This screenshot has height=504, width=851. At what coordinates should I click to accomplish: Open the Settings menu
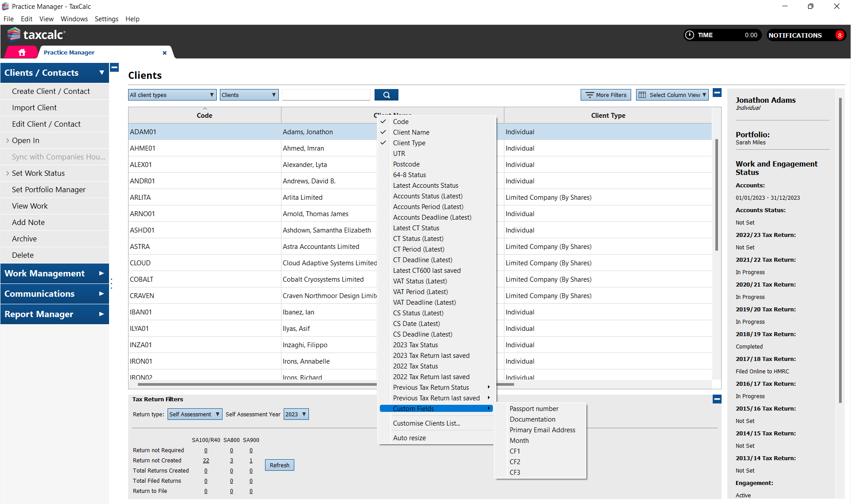coord(106,19)
